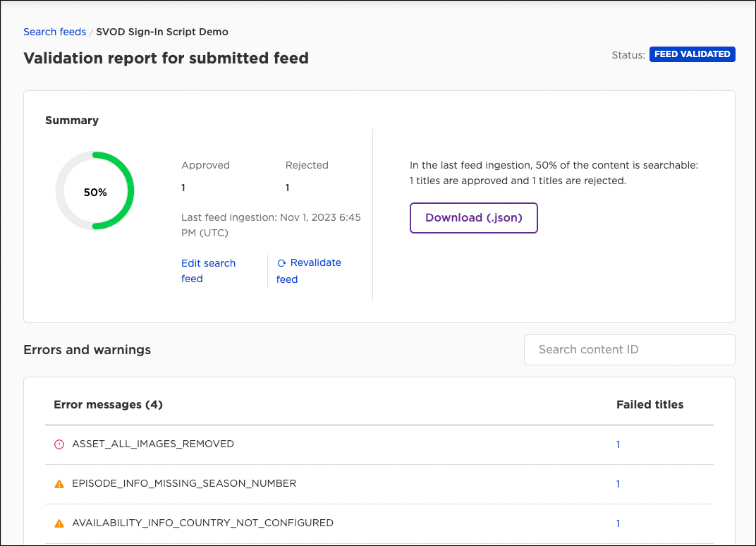756x546 pixels.
Task: Open Edit search feed
Action: [x=208, y=270]
